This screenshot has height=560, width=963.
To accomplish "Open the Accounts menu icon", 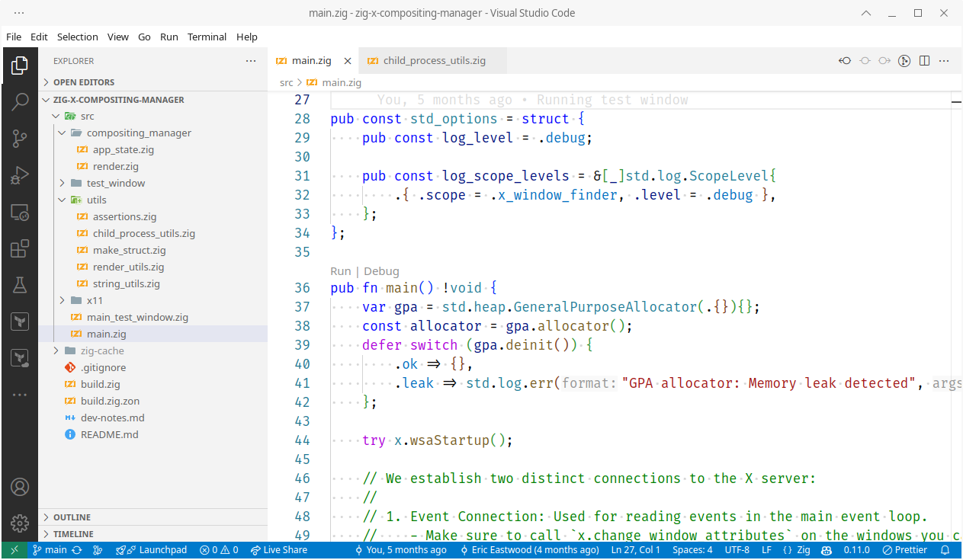I will tap(20, 487).
